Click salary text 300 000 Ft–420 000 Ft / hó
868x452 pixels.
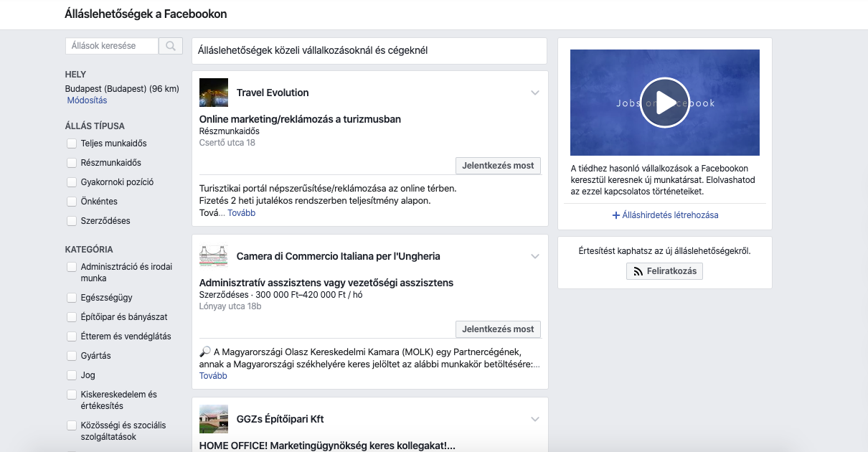click(x=309, y=295)
